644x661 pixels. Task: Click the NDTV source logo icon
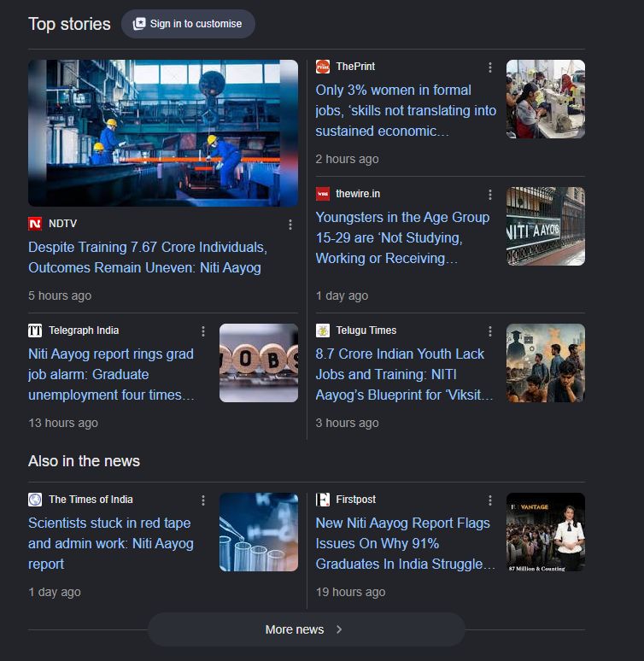[35, 224]
